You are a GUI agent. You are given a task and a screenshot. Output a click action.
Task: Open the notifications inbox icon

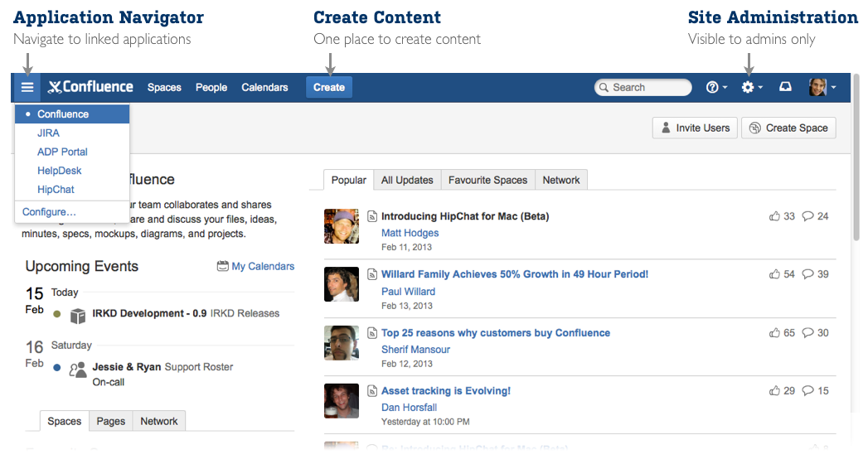(x=785, y=87)
